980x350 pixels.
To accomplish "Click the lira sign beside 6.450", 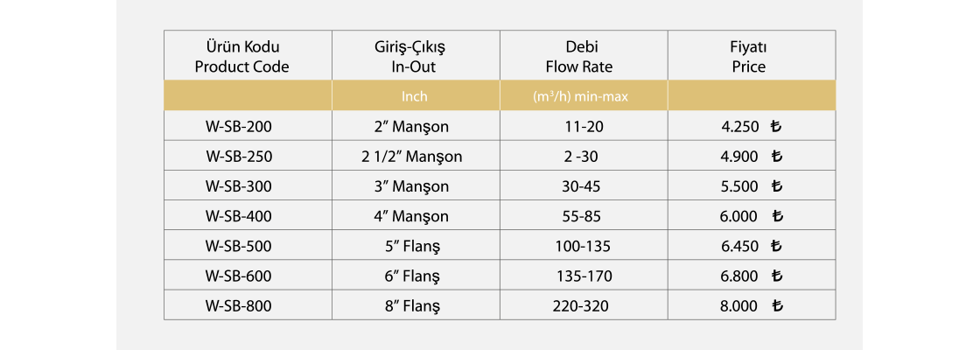I will coord(776,247).
